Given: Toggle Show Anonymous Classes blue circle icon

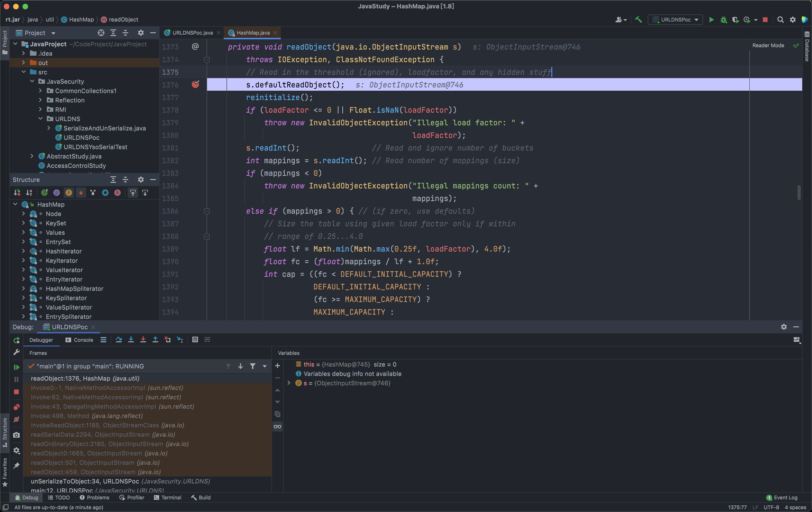Looking at the screenshot, I should pos(105,193).
